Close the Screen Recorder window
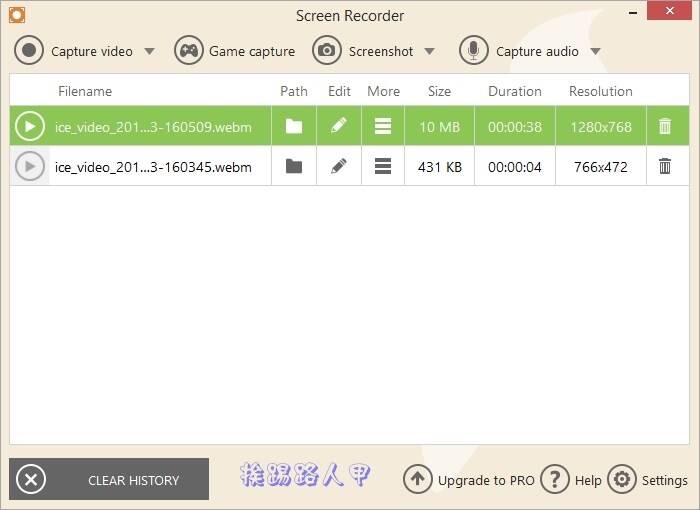 (x=669, y=10)
